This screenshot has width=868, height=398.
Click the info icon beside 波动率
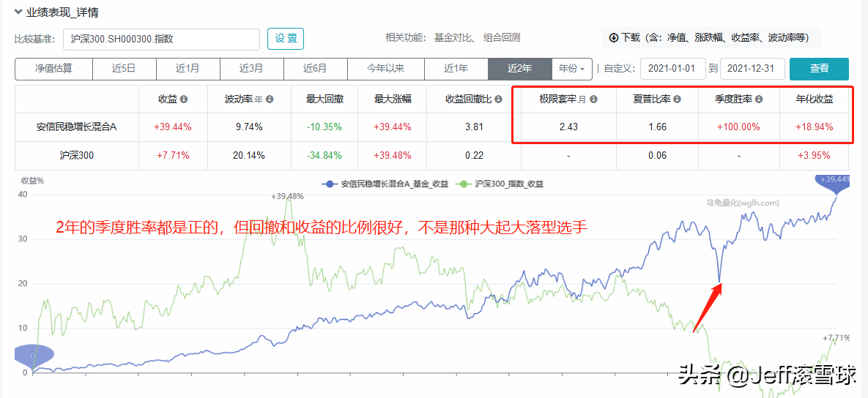[x=270, y=99]
